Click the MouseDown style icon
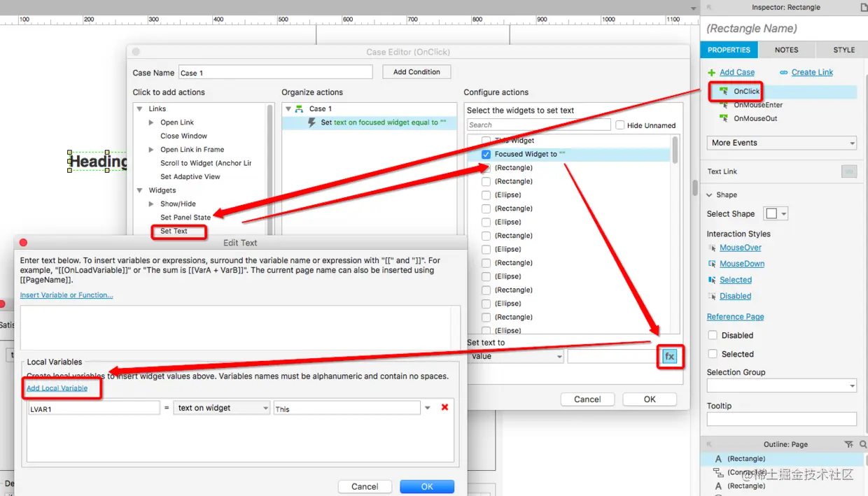 pos(712,264)
